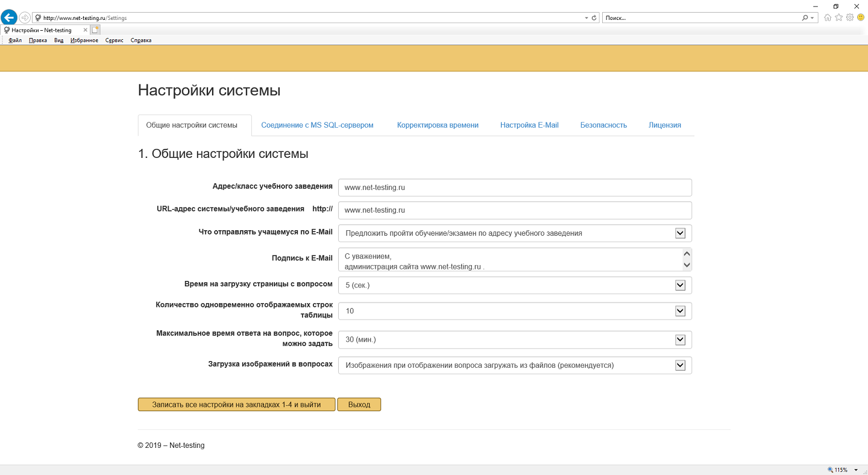
Task: Click the '1. Общие настройки системы' section heading
Action: [223, 154]
